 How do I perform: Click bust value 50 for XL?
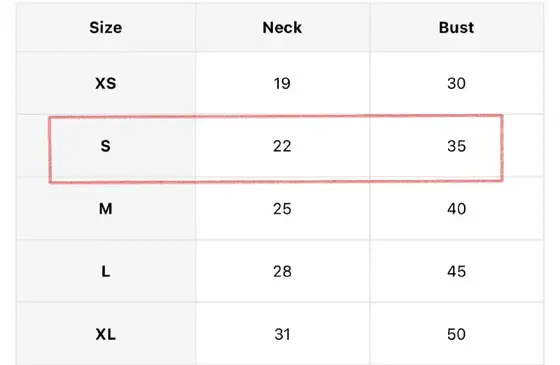pos(456,335)
